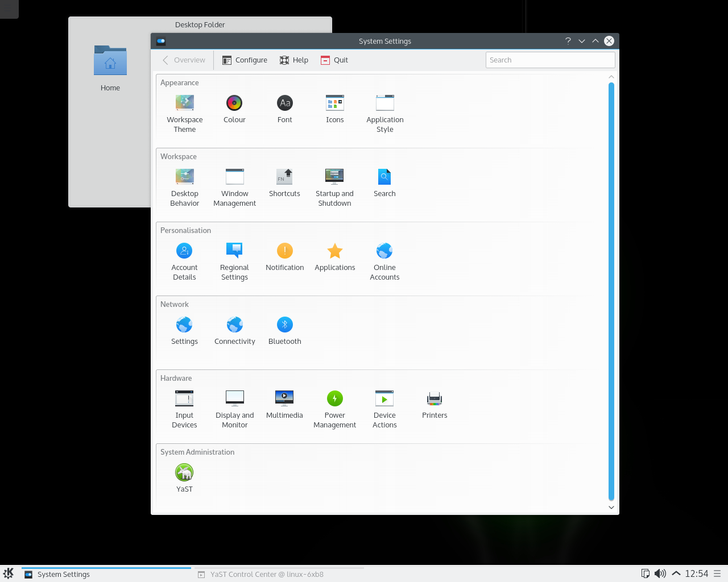This screenshot has width=728, height=582.
Task: Expand hidden system tray icons
Action: point(676,573)
